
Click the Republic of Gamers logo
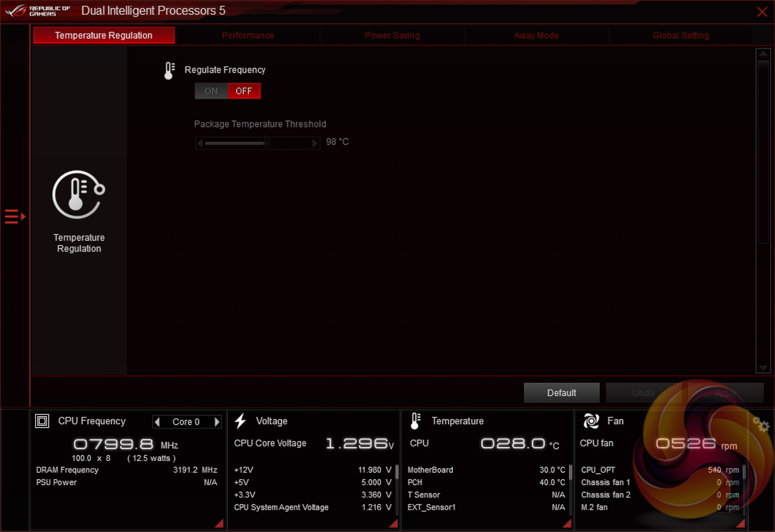(37, 11)
